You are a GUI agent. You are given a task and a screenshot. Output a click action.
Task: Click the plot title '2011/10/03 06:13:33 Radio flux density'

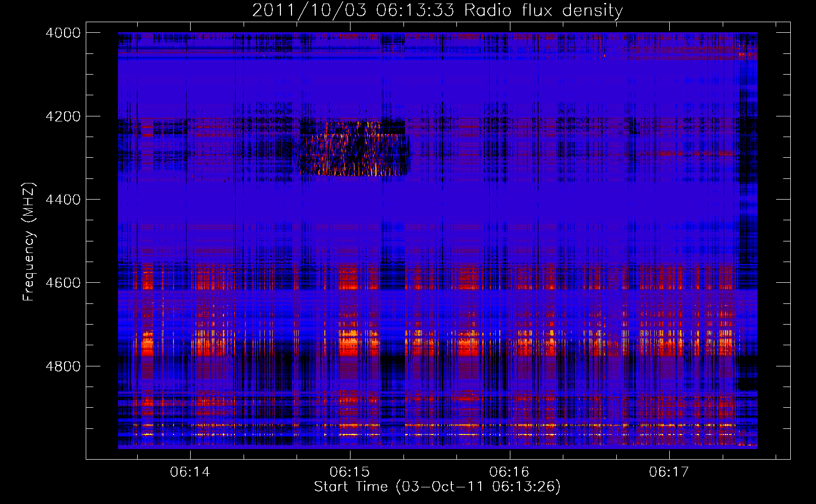tap(437, 10)
